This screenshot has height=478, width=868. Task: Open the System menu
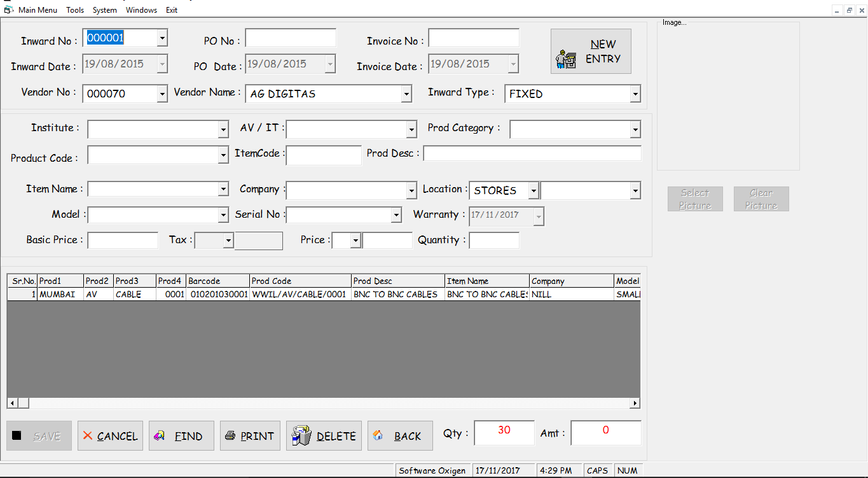click(x=105, y=10)
